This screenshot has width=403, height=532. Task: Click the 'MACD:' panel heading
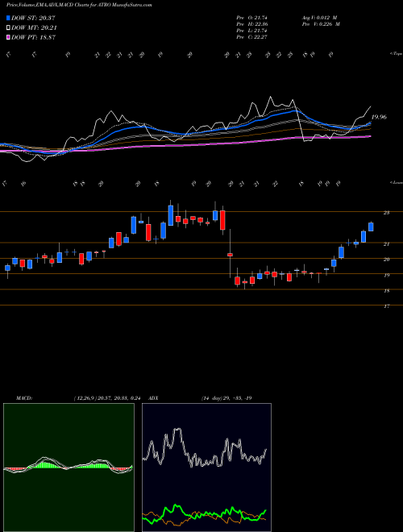click(23, 398)
